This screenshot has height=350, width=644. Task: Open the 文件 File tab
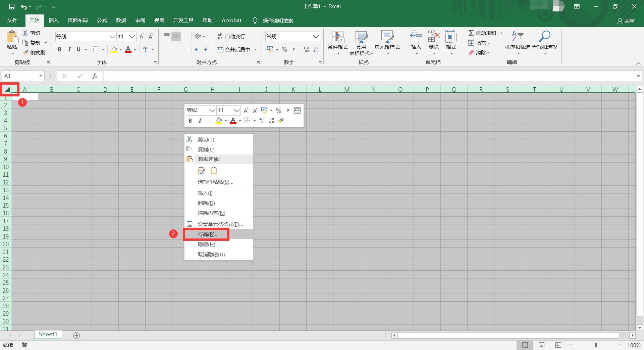pos(12,20)
